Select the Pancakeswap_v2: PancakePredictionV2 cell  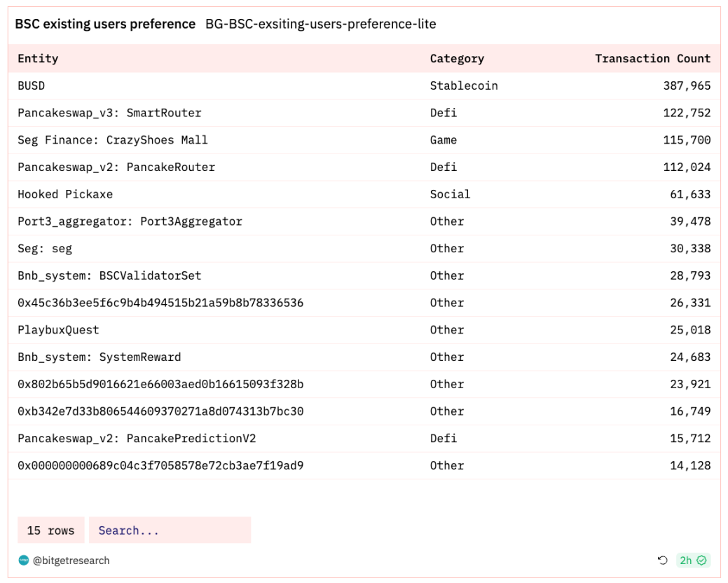137,439
